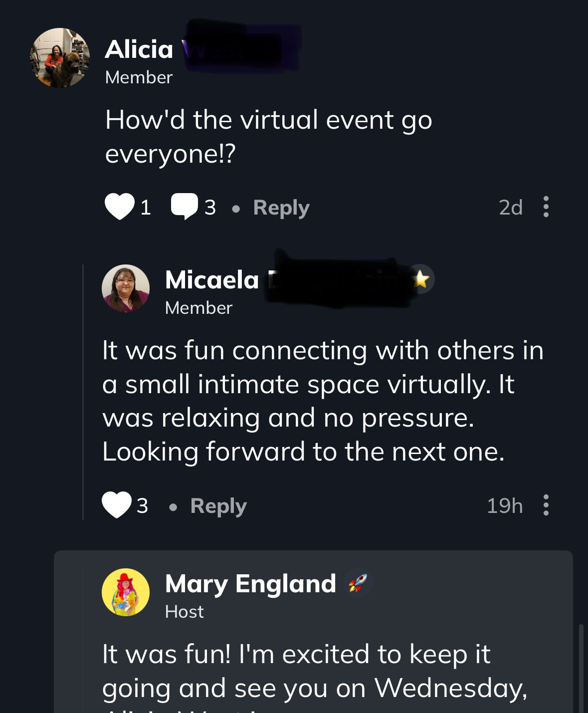Click the 2d timestamp on Alicia's comment

(511, 207)
